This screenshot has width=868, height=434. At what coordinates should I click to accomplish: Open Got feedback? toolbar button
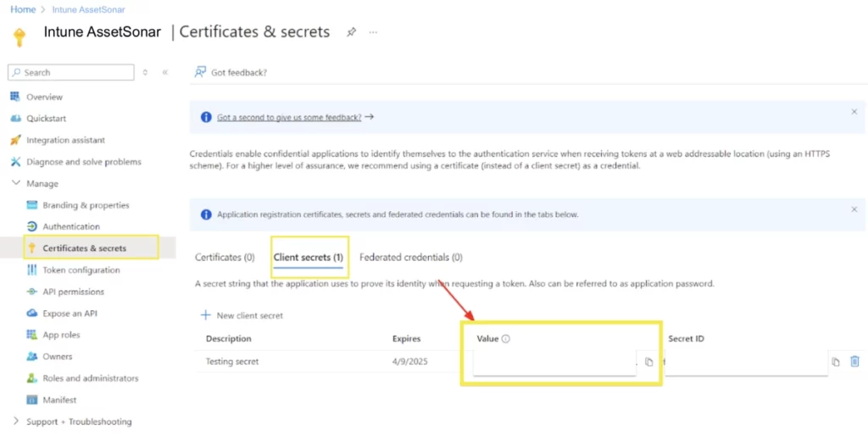(231, 72)
